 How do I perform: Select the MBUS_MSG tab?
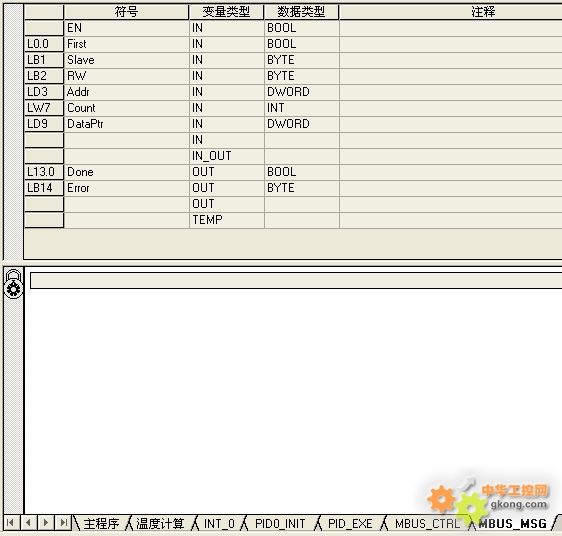point(513,523)
